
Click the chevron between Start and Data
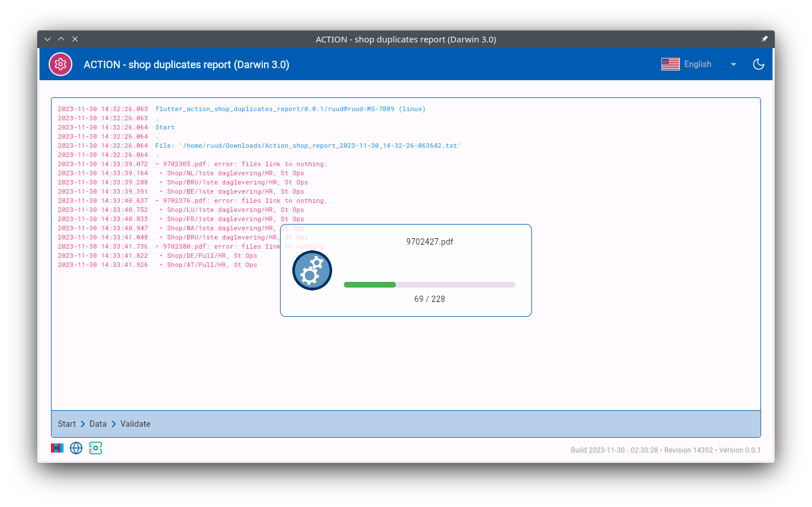click(x=82, y=424)
